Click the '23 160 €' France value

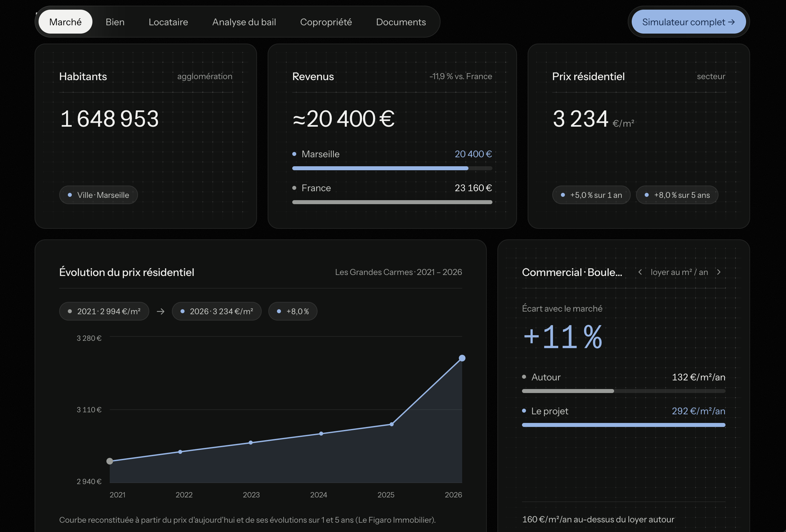click(x=473, y=188)
